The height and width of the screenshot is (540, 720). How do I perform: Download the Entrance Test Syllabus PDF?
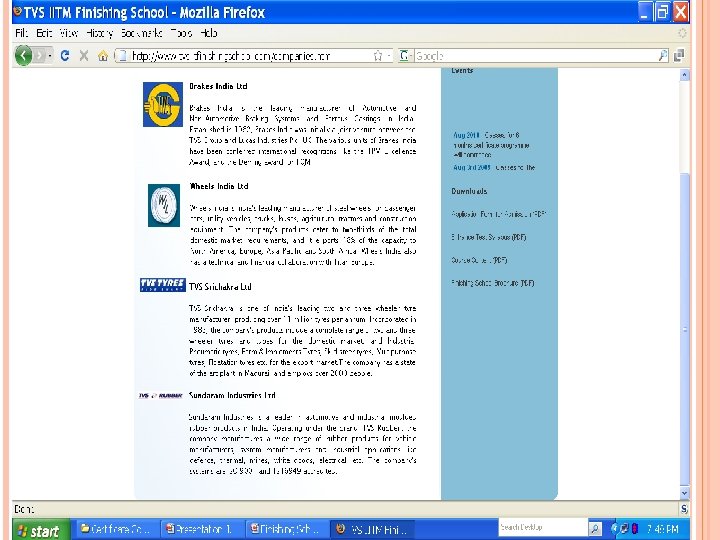coord(489,237)
